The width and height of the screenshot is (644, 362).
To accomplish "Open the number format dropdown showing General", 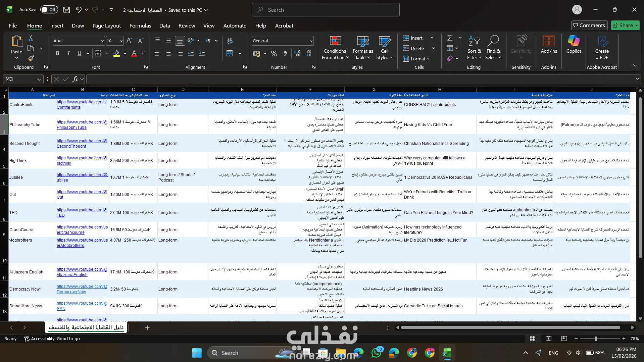I will tap(311, 41).
